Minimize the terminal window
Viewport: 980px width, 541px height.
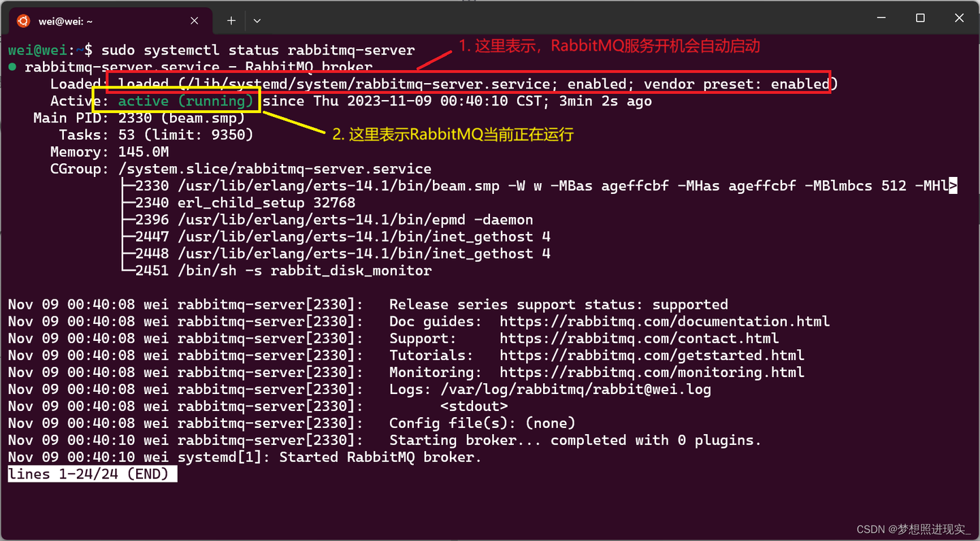coord(881,18)
